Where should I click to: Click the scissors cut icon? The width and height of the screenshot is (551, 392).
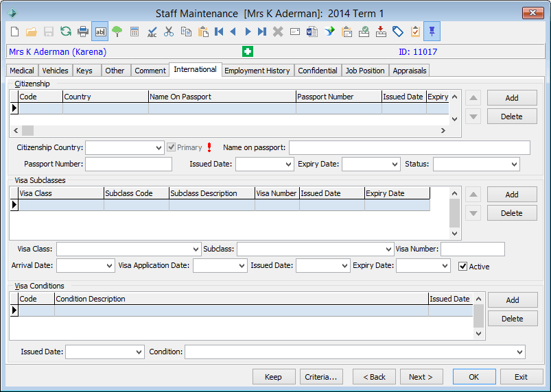click(x=169, y=32)
